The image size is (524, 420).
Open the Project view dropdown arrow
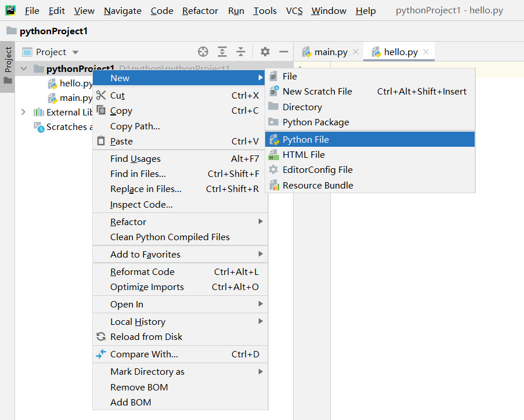pyautogui.click(x=75, y=52)
